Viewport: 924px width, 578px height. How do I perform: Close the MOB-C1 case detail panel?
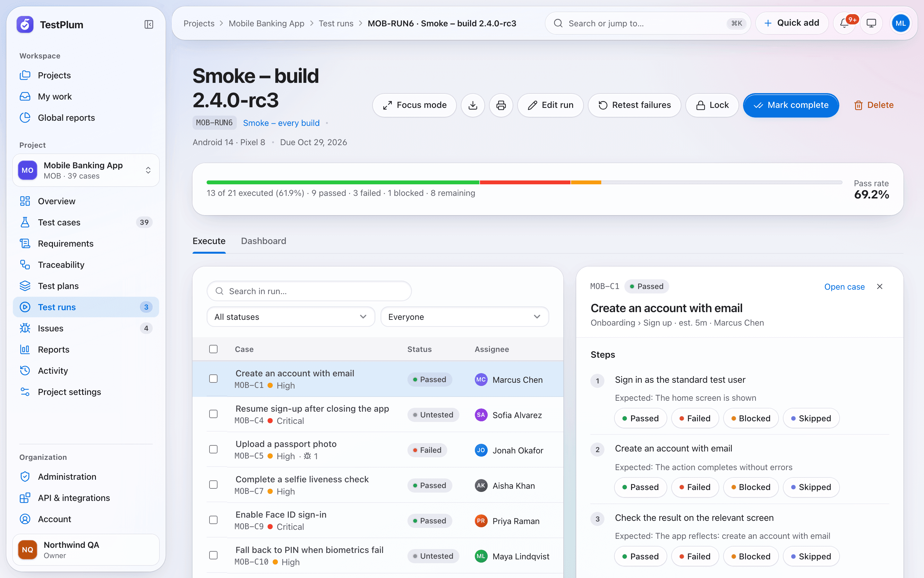tap(880, 287)
